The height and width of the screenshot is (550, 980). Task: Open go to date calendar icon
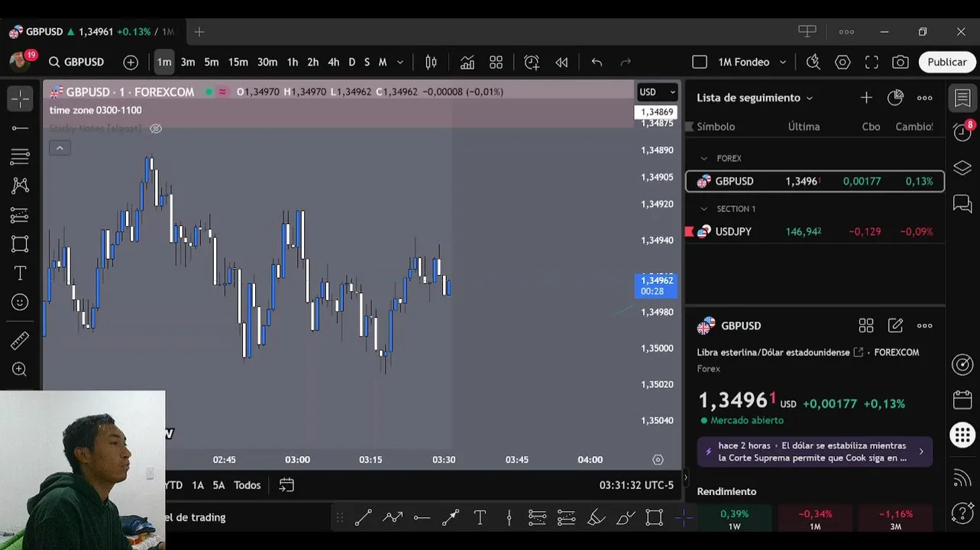click(286, 485)
